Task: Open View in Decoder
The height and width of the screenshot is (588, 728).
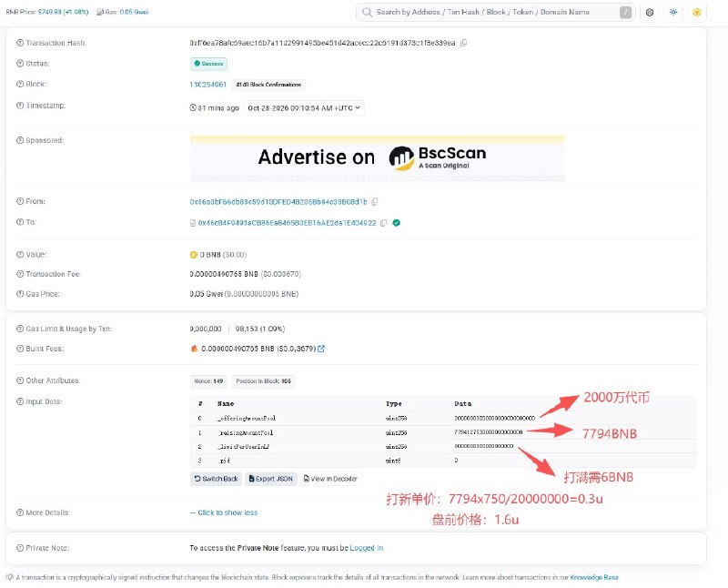Action: 330,479
